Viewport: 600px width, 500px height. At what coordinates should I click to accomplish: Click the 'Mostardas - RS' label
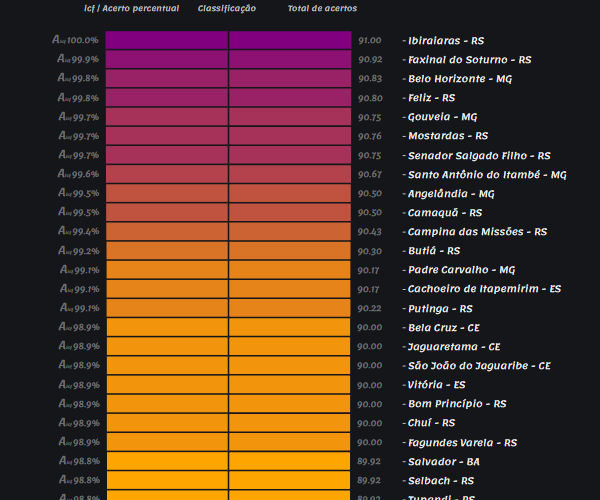tap(448, 136)
